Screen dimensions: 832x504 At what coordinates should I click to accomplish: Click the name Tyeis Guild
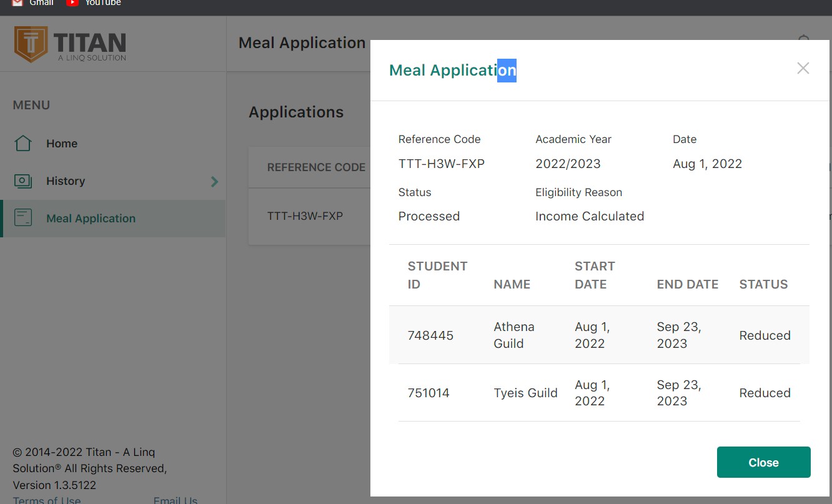[525, 393]
